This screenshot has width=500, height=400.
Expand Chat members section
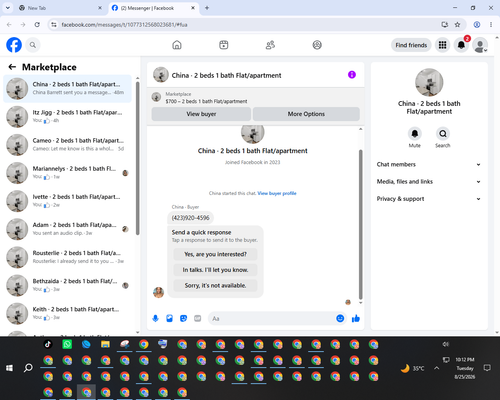[x=429, y=164]
